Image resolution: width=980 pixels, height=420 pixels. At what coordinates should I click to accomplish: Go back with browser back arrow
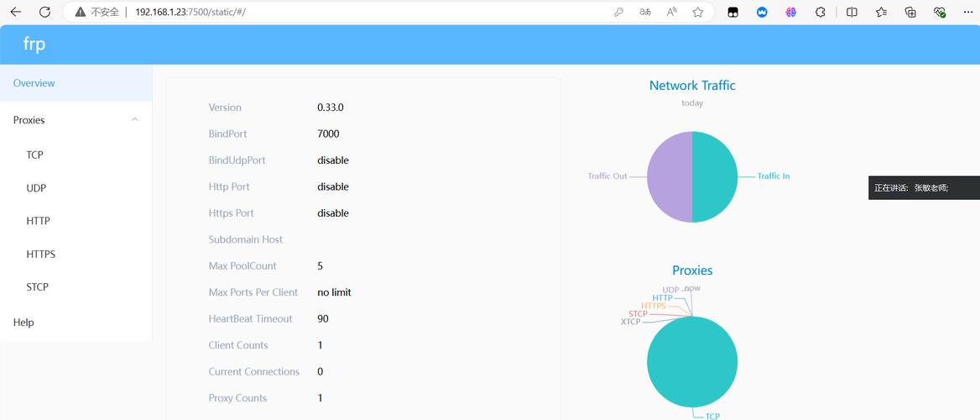16,12
